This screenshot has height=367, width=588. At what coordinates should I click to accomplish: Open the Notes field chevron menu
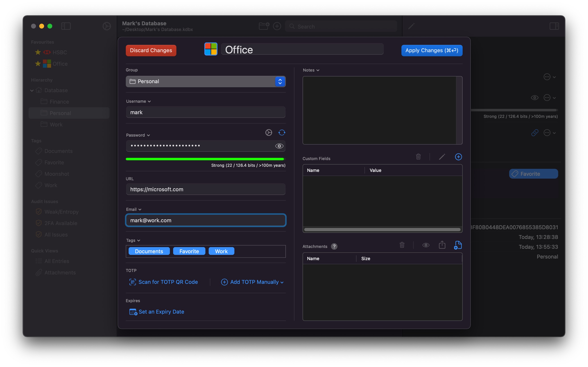tap(318, 70)
